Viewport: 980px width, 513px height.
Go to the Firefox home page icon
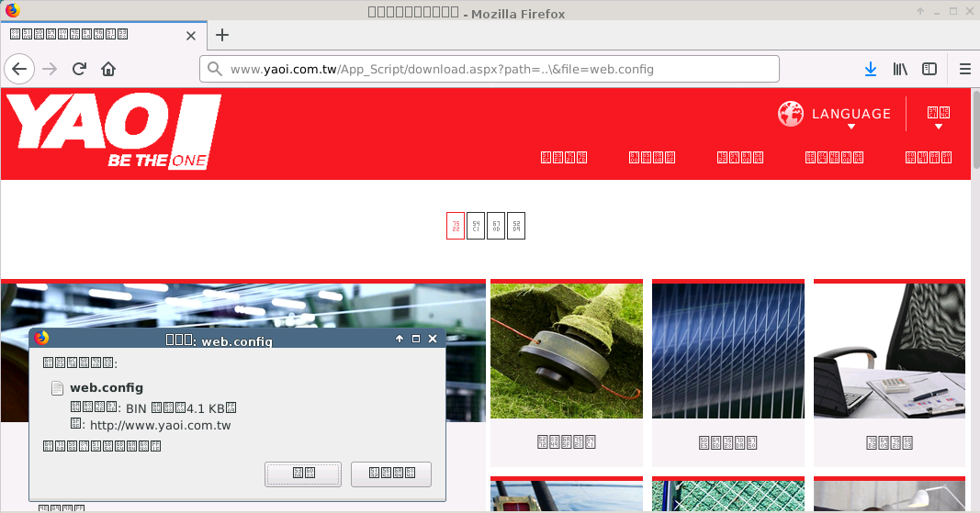point(108,69)
